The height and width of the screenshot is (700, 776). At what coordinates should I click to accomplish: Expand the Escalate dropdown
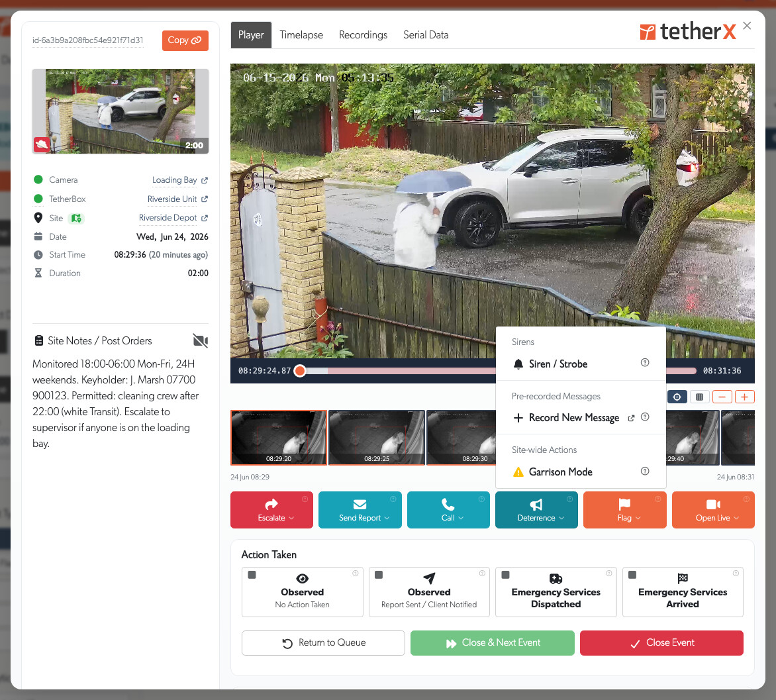tap(271, 510)
